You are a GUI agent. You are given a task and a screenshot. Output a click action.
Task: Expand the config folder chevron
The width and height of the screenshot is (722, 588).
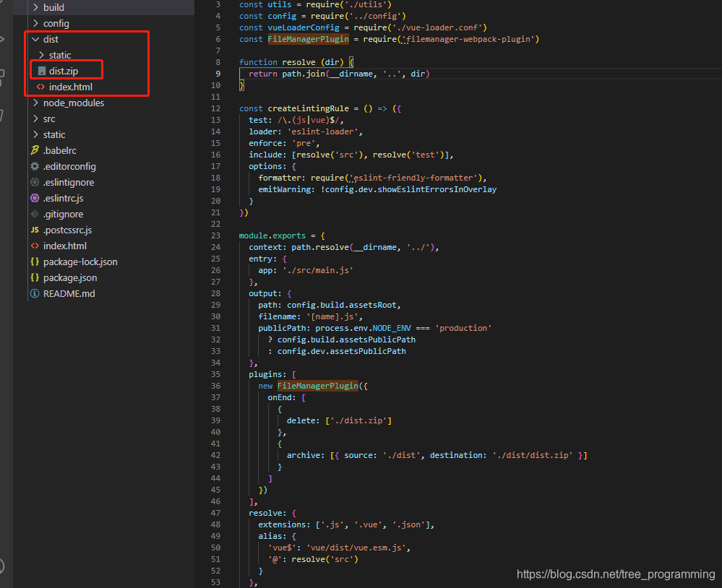click(x=35, y=23)
